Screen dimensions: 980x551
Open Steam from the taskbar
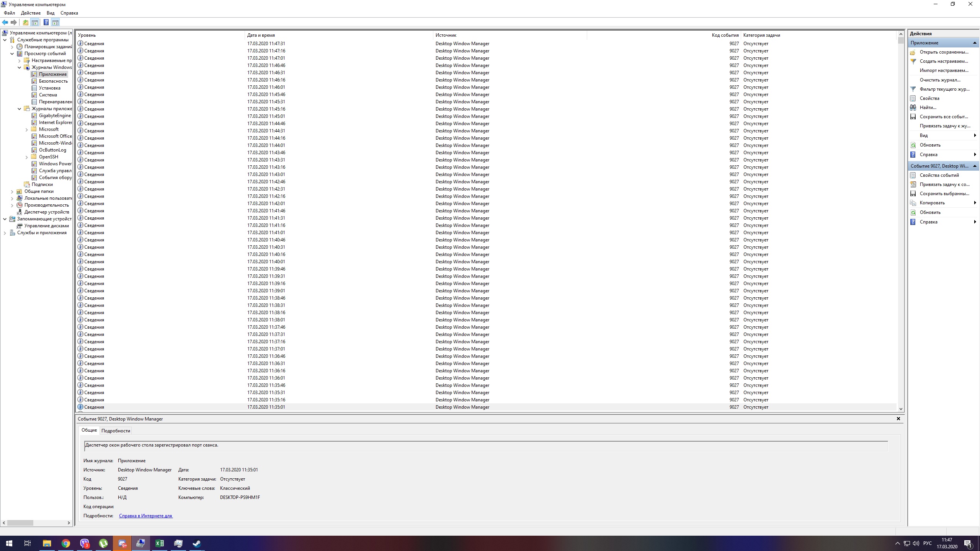197,543
